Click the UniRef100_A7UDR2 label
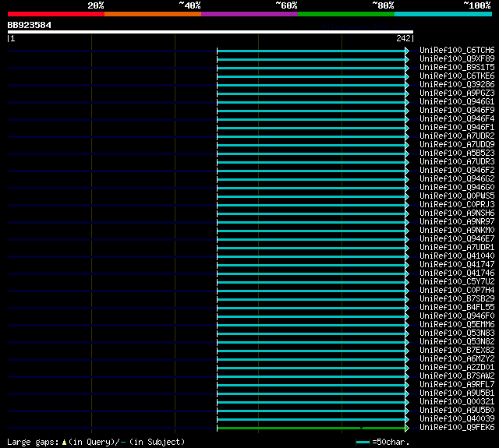 point(457,136)
